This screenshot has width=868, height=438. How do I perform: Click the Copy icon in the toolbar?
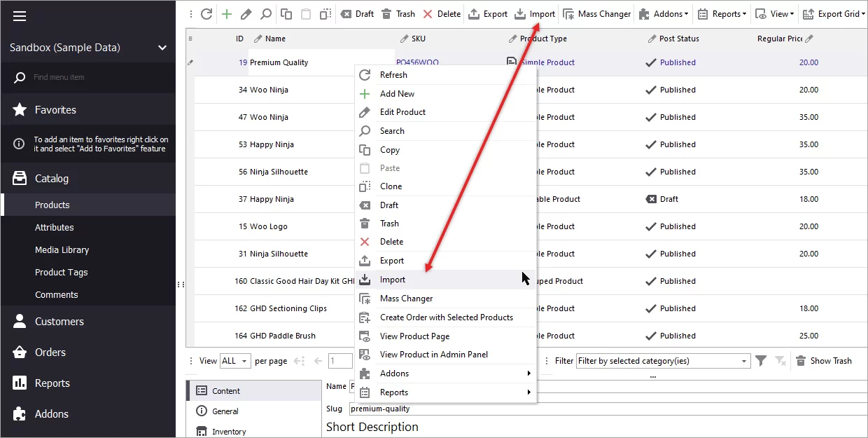(x=286, y=13)
